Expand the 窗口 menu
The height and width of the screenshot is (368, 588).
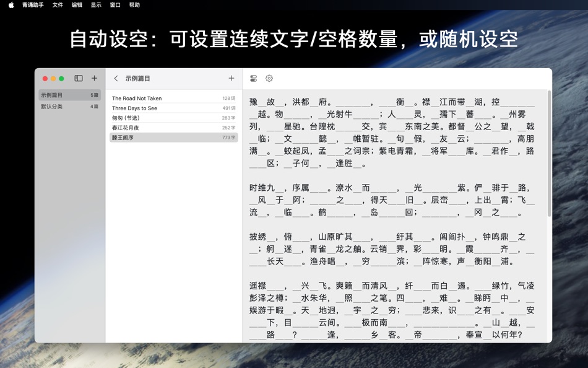[115, 5]
